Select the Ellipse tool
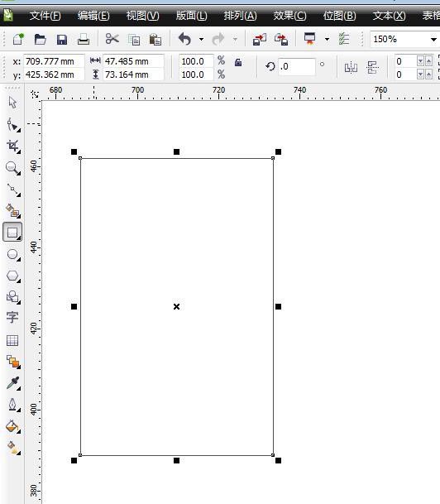This screenshot has height=504, width=440. click(13, 255)
